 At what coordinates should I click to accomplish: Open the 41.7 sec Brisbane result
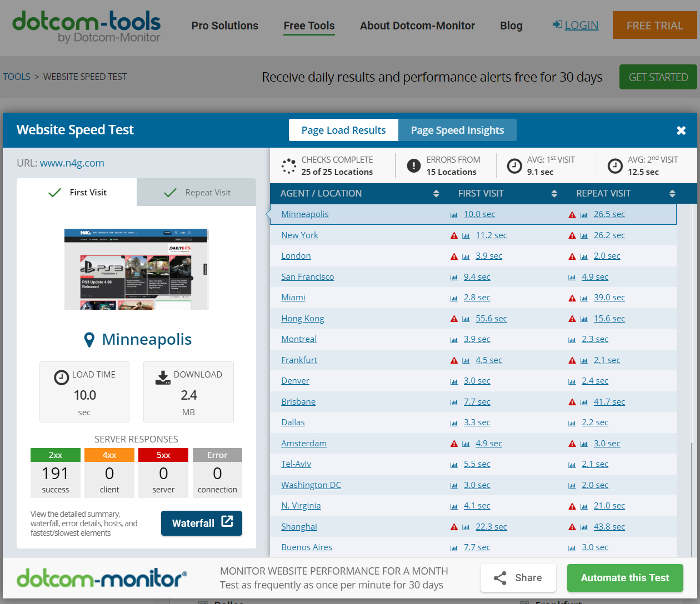tap(609, 402)
